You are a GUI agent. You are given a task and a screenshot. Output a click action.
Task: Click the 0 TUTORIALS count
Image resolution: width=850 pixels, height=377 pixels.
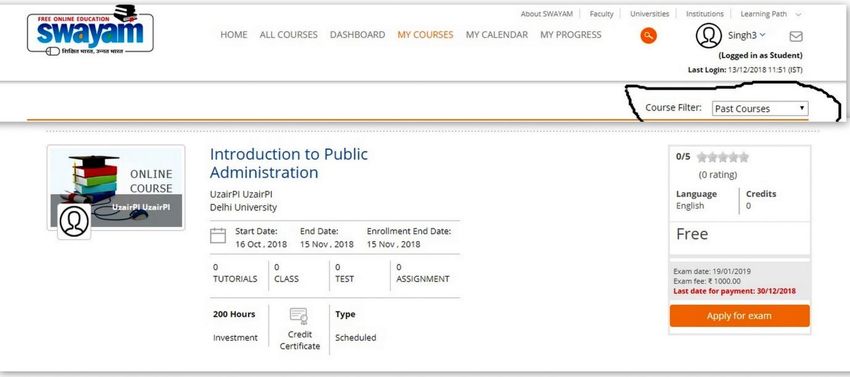(235, 273)
